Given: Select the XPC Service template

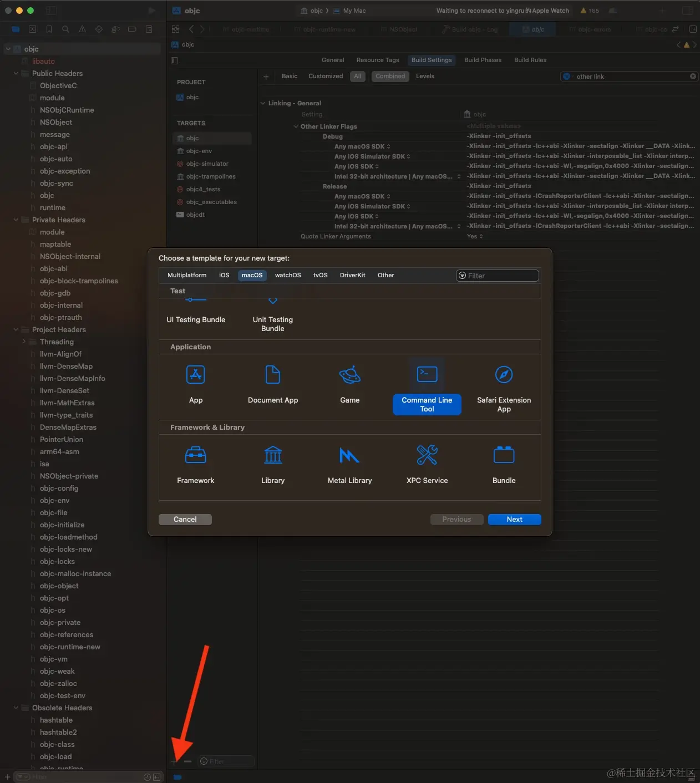Looking at the screenshot, I should [427, 465].
